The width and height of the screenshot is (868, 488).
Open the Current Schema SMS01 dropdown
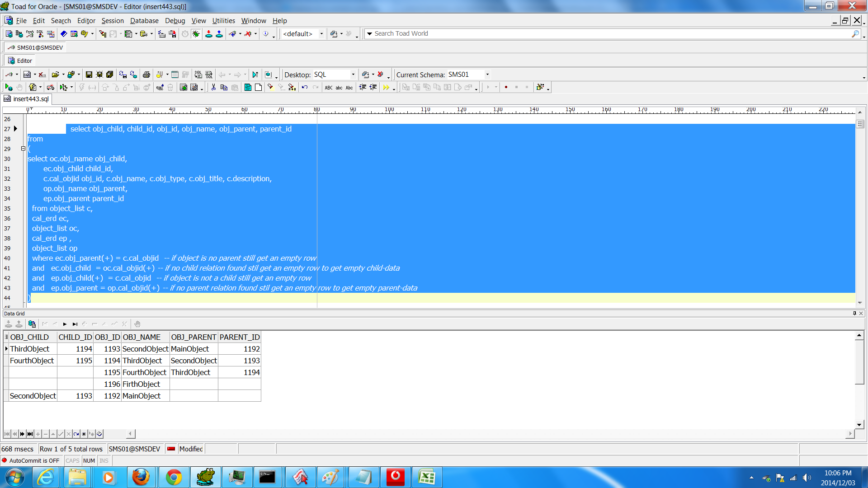[x=487, y=75]
